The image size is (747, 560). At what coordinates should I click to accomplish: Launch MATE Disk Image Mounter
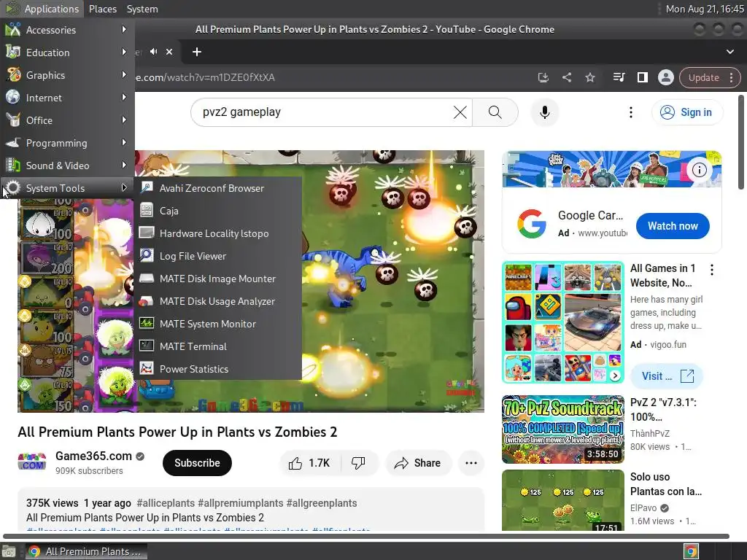pos(218,279)
